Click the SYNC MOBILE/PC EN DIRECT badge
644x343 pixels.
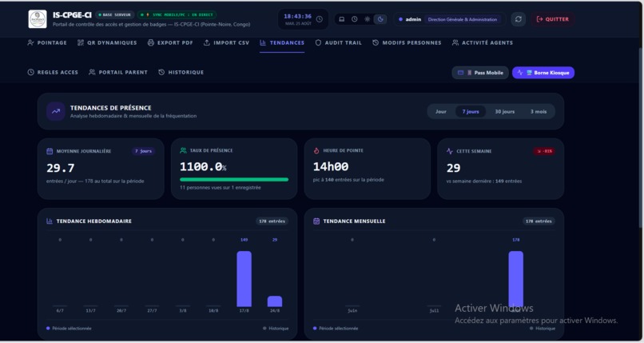[177, 14]
